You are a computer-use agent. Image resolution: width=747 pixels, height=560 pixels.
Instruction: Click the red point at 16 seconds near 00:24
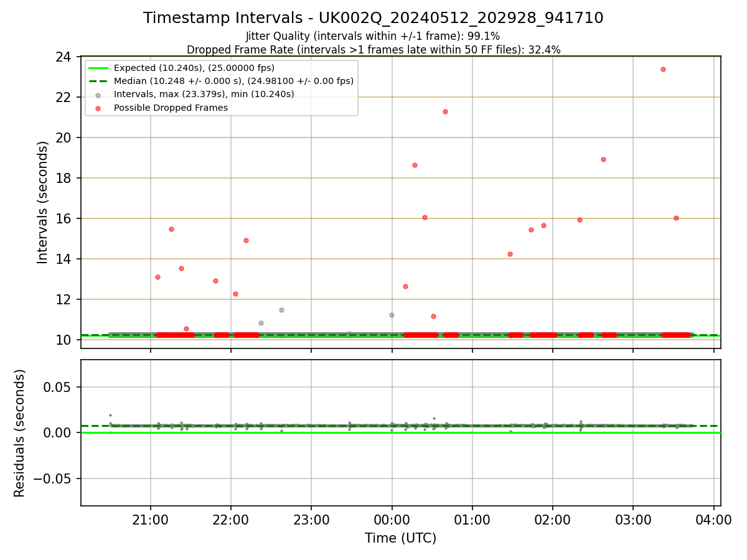[425, 217]
